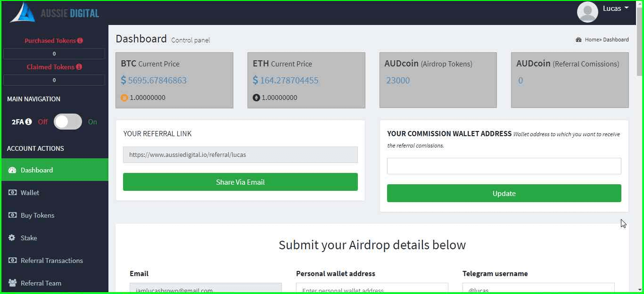Click the personal wallet address input
The height and width of the screenshot is (294, 644).
pyautogui.click(x=372, y=288)
